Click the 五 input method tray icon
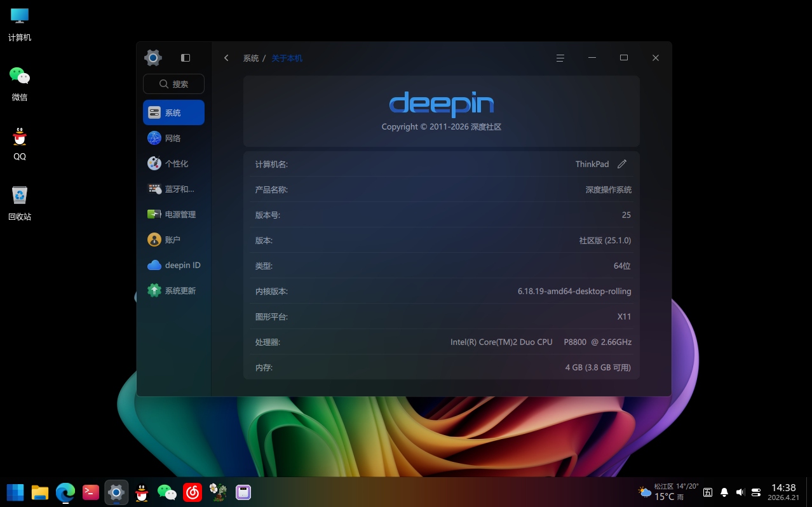812x507 pixels. pyautogui.click(x=708, y=492)
